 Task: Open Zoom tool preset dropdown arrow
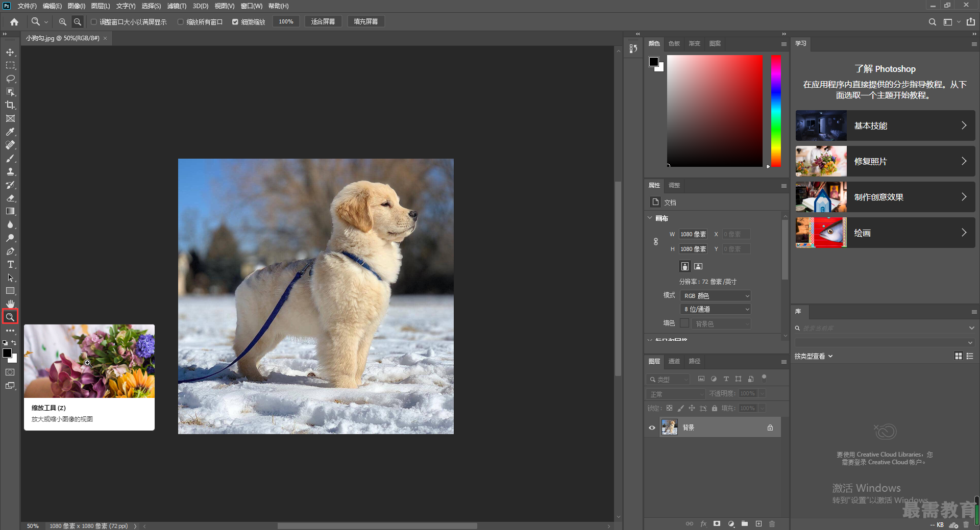[x=46, y=22]
